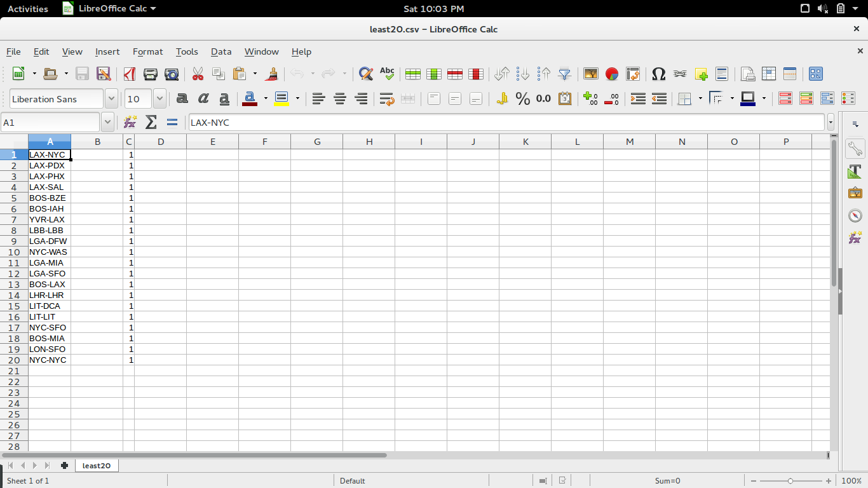
Task: Click the Insert Comment icon
Action: pos(701,74)
